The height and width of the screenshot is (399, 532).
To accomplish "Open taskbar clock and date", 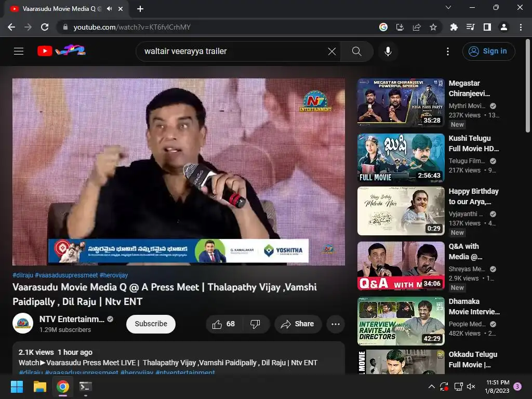I will coord(497,387).
